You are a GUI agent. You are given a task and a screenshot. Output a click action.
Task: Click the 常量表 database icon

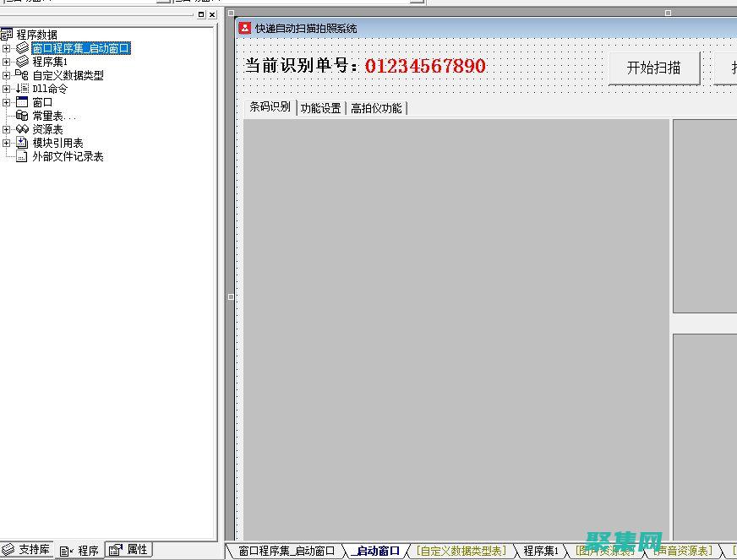(22, 116)
